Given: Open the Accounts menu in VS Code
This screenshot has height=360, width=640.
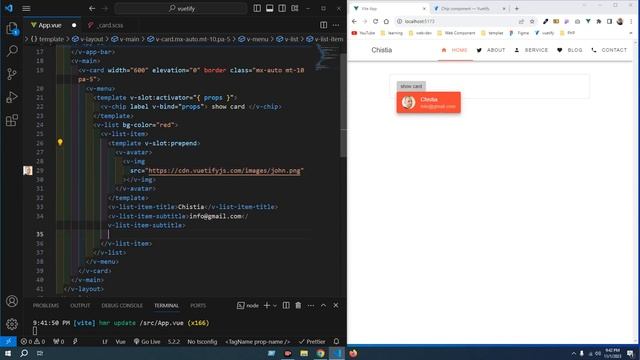Looking at the screenshot, I should 12,301.
